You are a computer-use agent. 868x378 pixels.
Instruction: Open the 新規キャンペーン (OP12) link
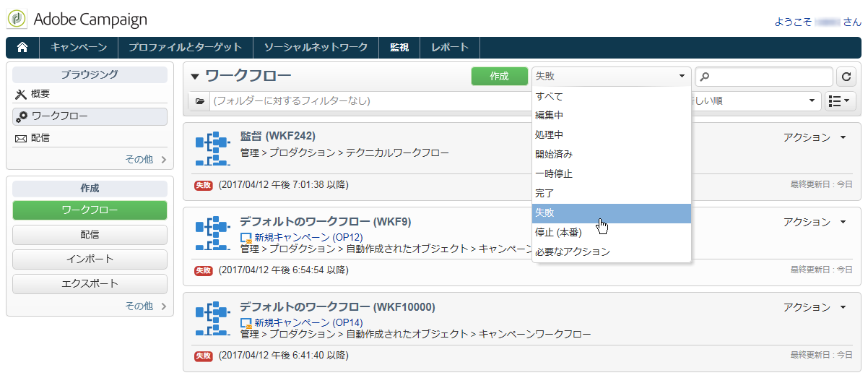coord(308,237)
